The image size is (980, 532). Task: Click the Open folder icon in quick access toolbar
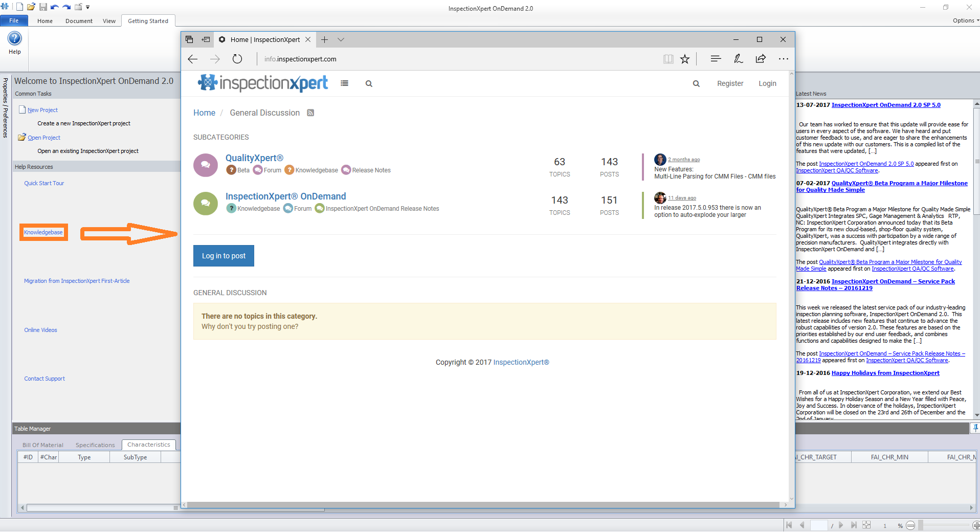31,7
